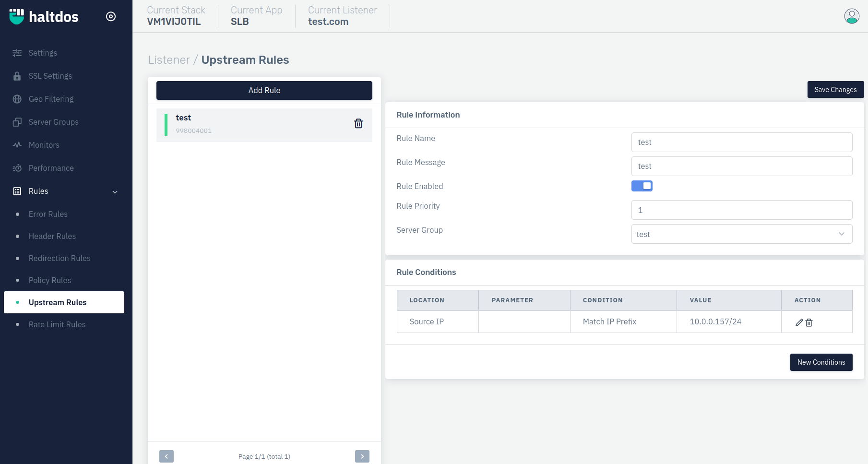This screenshot has height=464, width=868.
Task: Click the Rule Conditions heading
Action: pos(426,272)
